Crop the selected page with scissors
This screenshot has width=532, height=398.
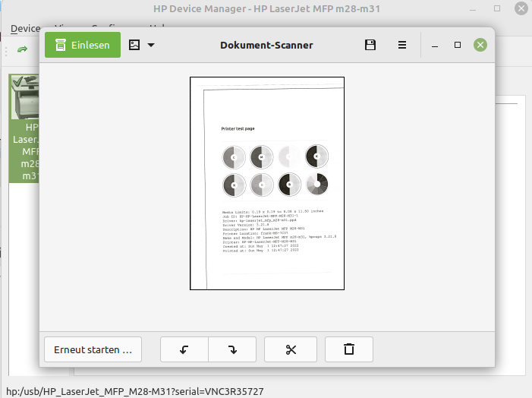click(x=291, y=349)
